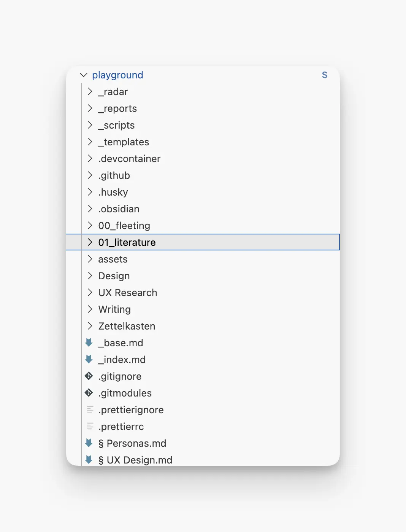Select the highlighted 01_literature folder
Screen dimensions: 406x532
[203, 242]
